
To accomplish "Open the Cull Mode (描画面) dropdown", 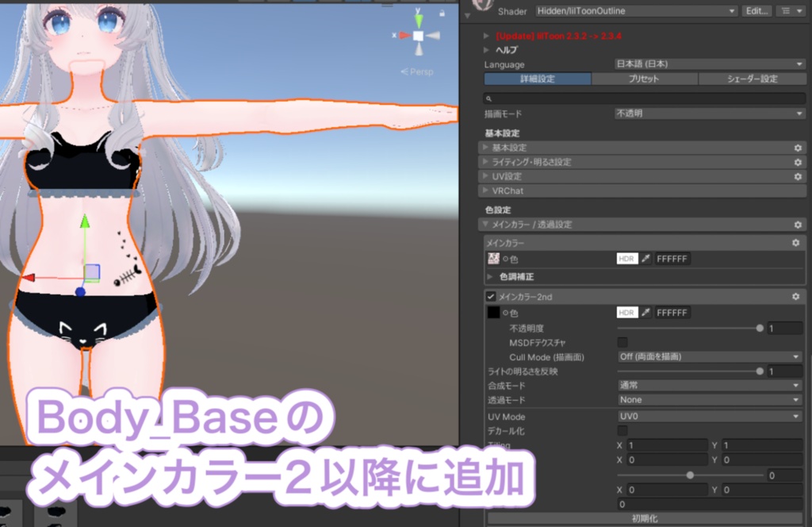I will click(x=710, y=356).
